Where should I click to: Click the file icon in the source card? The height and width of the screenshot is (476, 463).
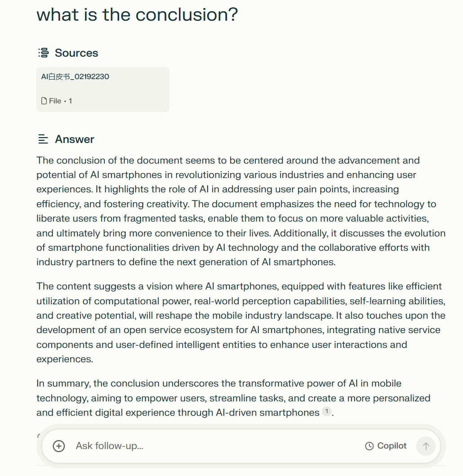tap(44, 101)
